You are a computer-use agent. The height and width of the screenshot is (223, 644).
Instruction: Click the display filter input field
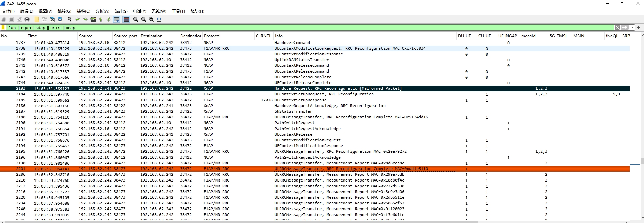click(x=310, y=28)
